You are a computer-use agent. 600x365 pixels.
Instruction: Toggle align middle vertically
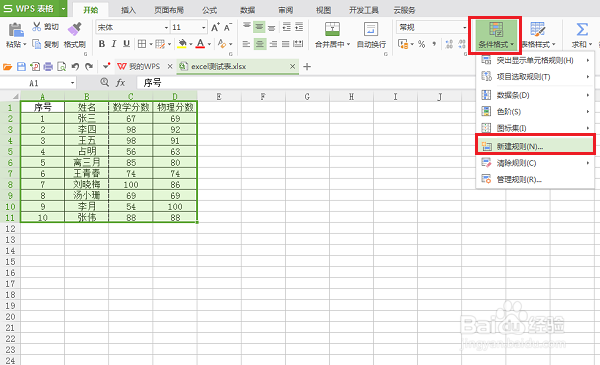(259, 27)
